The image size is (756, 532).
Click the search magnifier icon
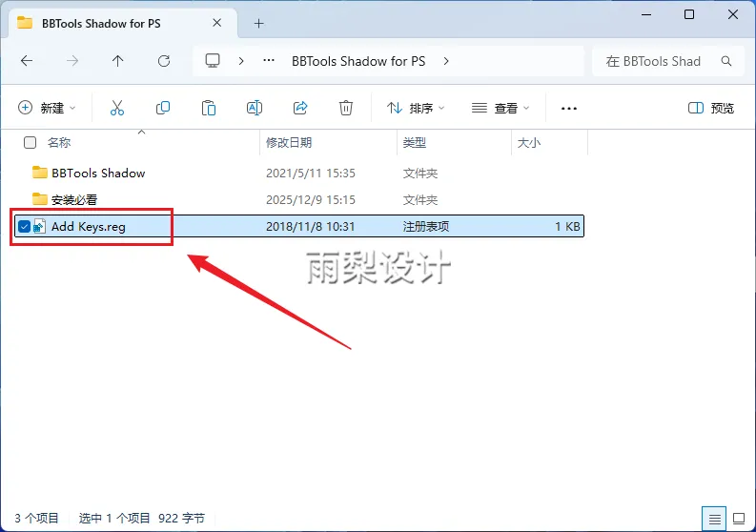[x=726, y=61]
